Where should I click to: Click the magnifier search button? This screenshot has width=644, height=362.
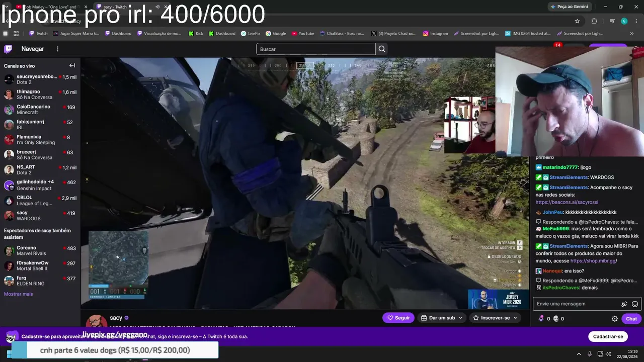382,49
